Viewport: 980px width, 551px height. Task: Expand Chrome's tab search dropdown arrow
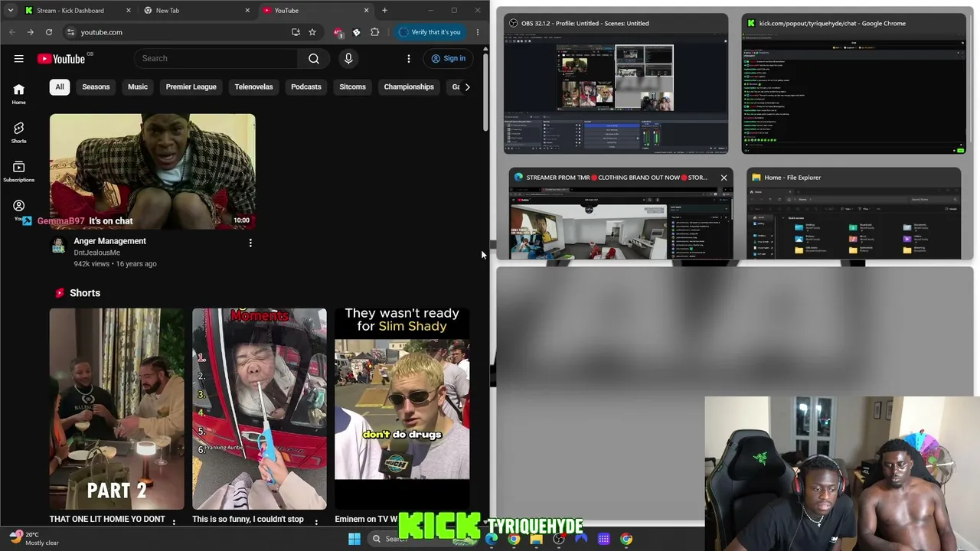pyautogui.click(x=10, y=11)
